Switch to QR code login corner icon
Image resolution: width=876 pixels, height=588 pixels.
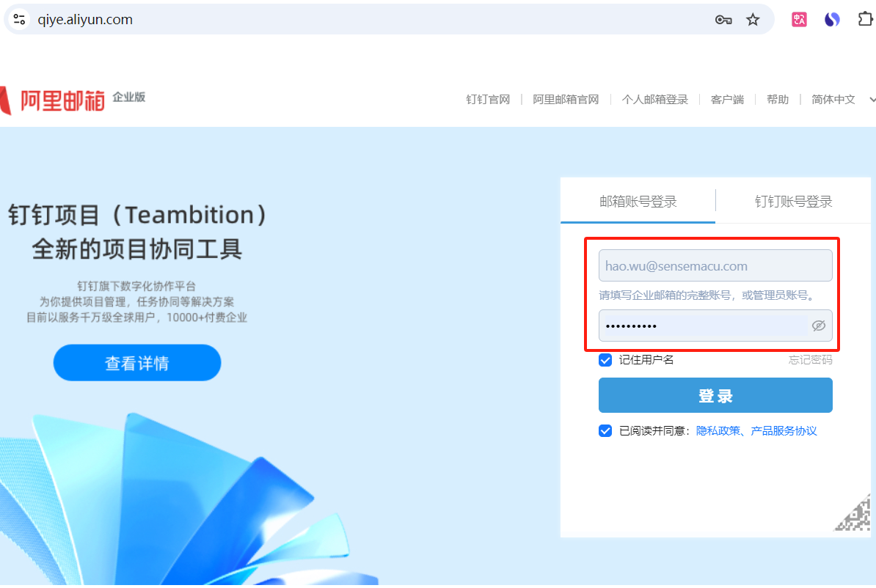click(853, 514)
